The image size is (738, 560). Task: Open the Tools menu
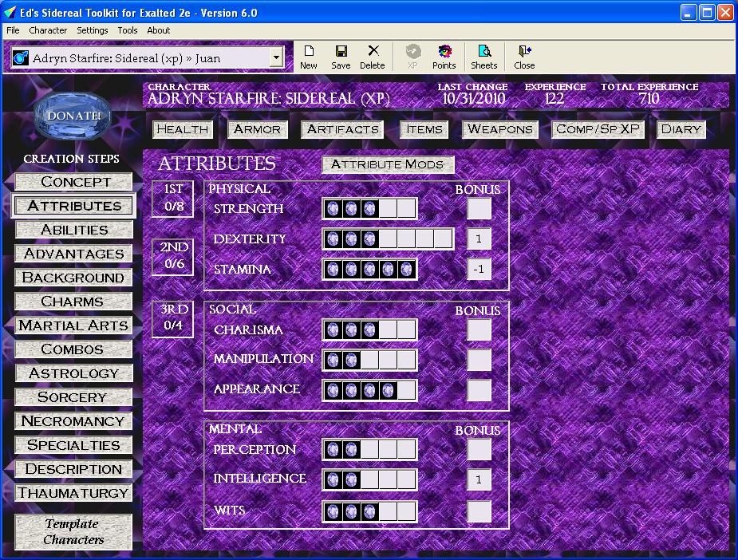(127, 30)
